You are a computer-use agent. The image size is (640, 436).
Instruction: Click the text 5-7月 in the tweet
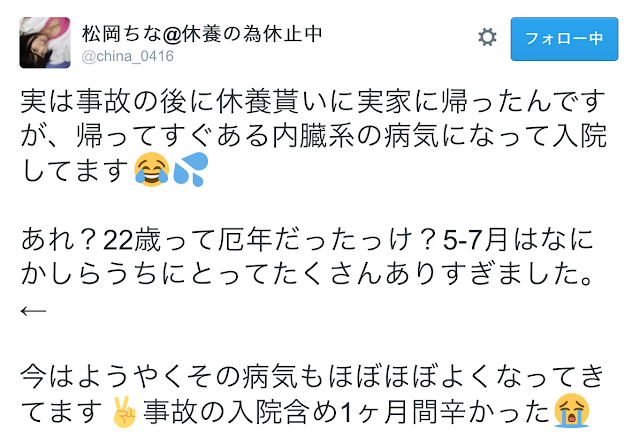pos(475,240)
